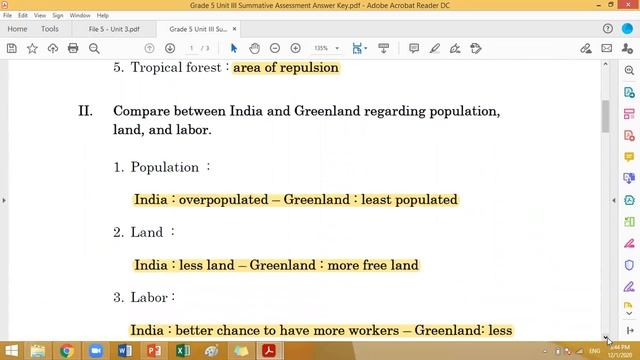Viewport: 640px width, 360px height.
Task: Open Export PDF tool in right pane
Action: pos(629,92)
